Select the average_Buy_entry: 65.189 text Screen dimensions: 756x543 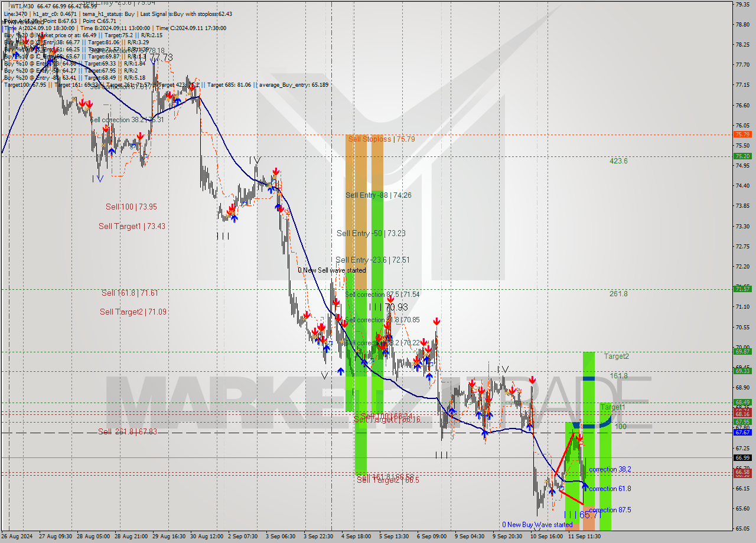(293, 85)
